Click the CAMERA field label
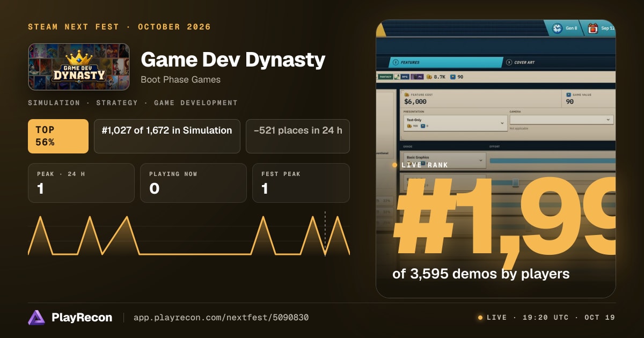This screenshot has height=338, width=644. [x=515, y=112]
